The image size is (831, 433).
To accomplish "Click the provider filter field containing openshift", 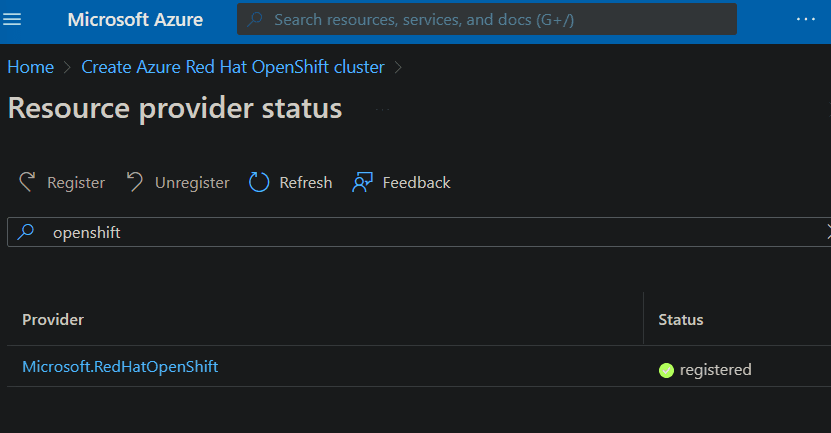I will (x=419, y=232).
